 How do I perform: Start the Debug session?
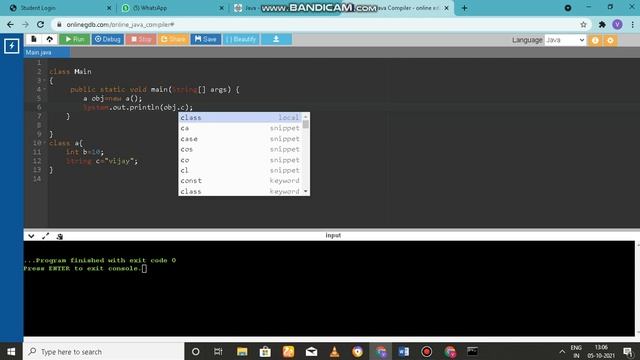(x=108, y=39)
